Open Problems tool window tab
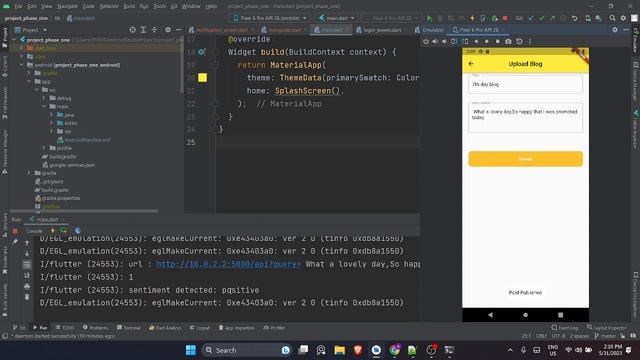The width and height of the screenshot is (640, 360). 96,328
